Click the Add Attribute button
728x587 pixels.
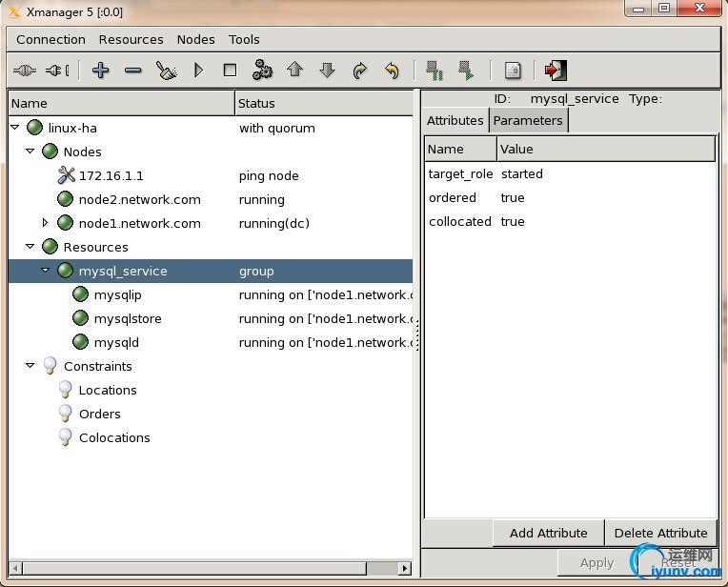[x=548, y=533]
